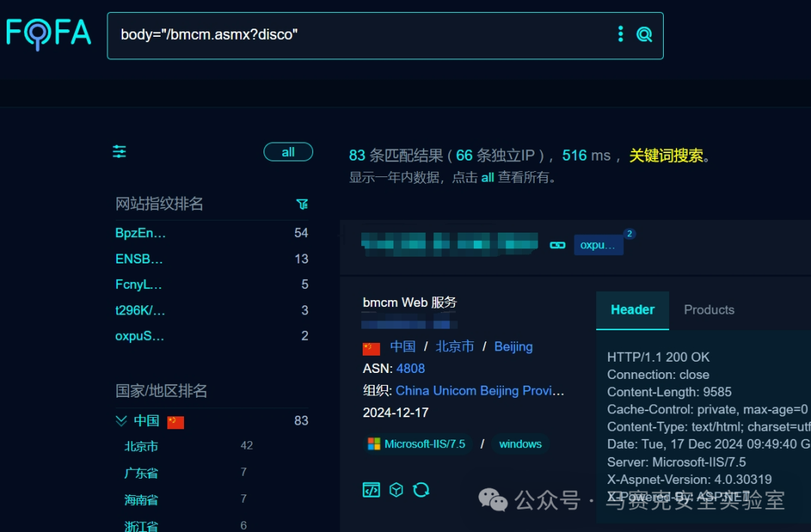The width and height of the screenshot is (811, 532).
Task: Click the 'Connection: close' header line
Action: pos(658,375)
